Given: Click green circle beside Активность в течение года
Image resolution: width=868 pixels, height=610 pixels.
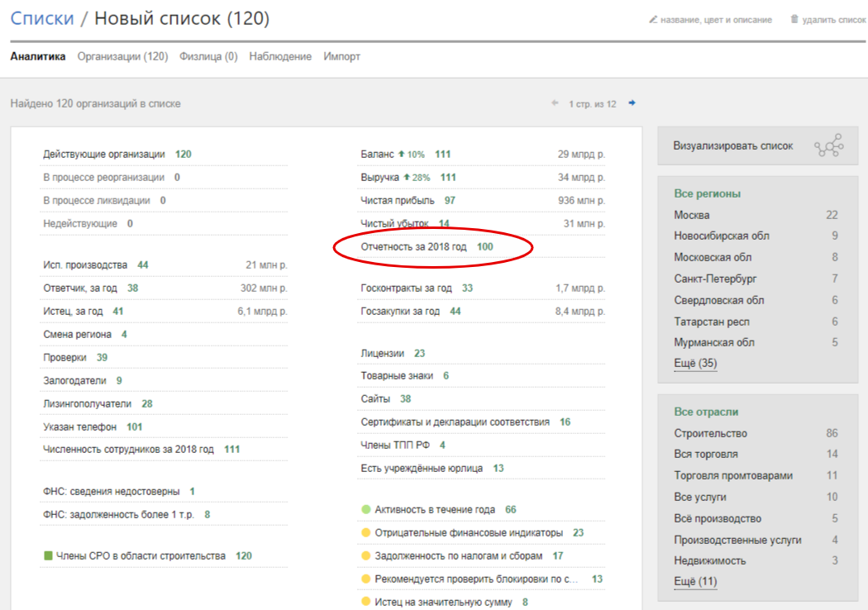Looking at the screenshot, I should 365,509.
